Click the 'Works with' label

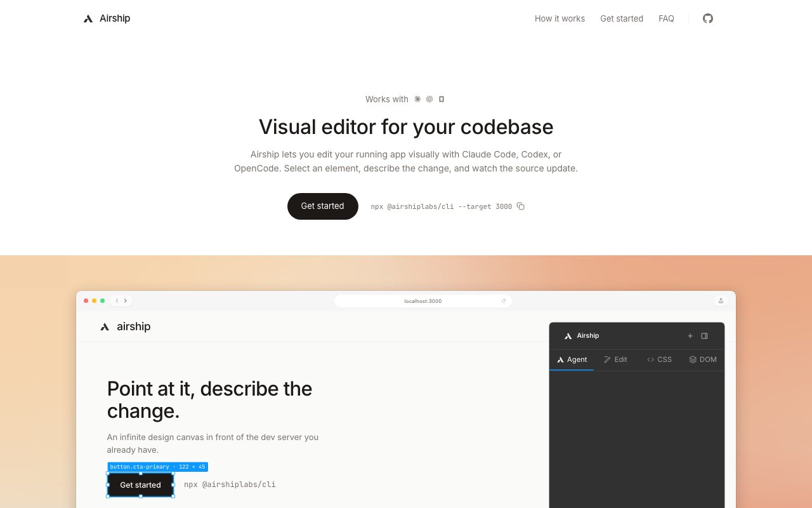387,99
